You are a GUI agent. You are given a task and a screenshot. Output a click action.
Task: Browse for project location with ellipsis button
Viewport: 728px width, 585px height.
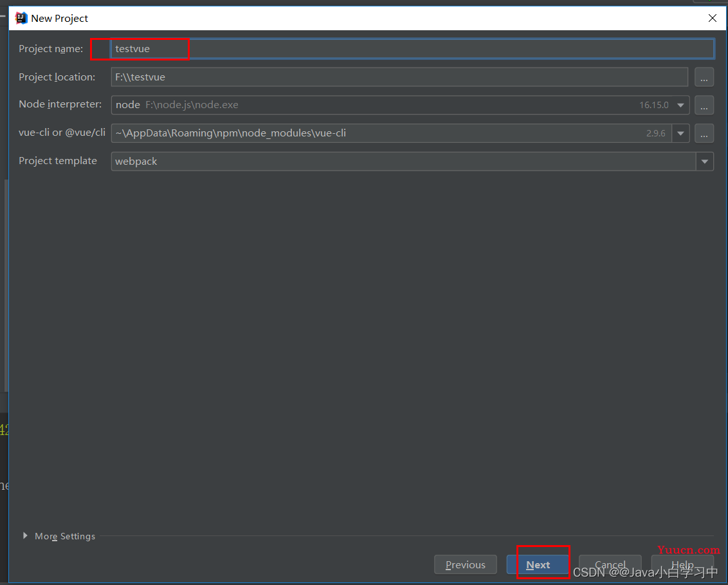pyautogui.click(x=704, y=77)
